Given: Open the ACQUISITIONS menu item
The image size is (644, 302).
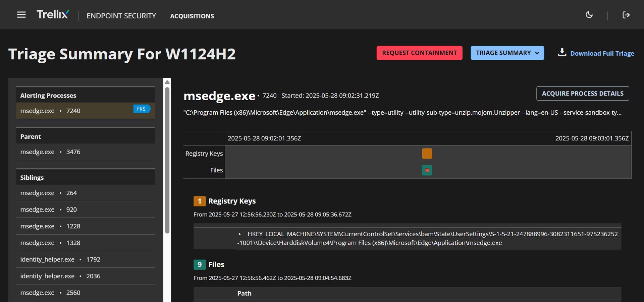Looking at the screenshot, I should tap(192, 16).
